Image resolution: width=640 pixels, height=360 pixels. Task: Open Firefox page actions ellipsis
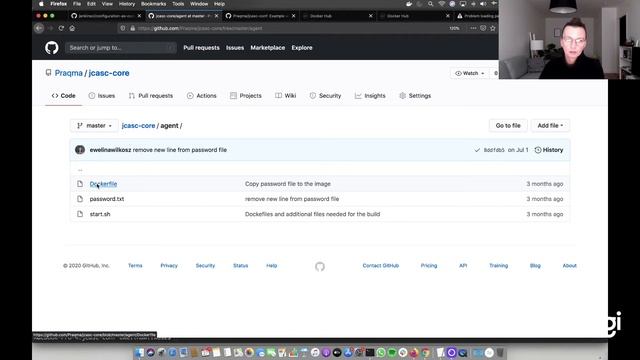coord(473,28)
